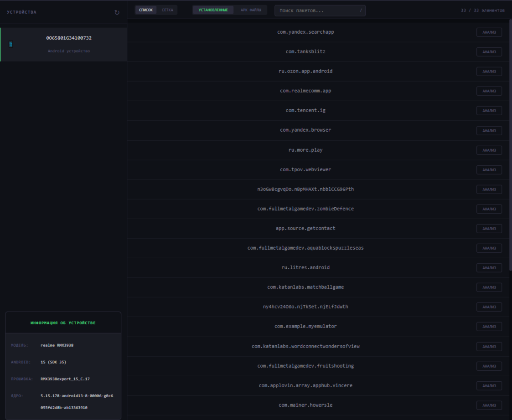Select package n3oGwBcgvqDo.nBpMHAXt.nbblCCG96Pth
Screen dimensions: 512x420
coord(305,189)
